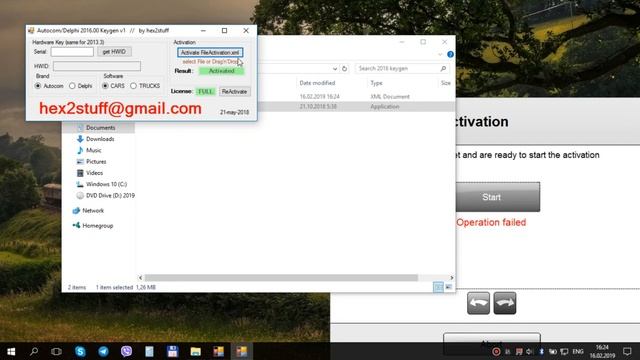Screen dimensions: 640x360
Task: Launch Viber from the taskbar
Action: (x=126, y=351)
